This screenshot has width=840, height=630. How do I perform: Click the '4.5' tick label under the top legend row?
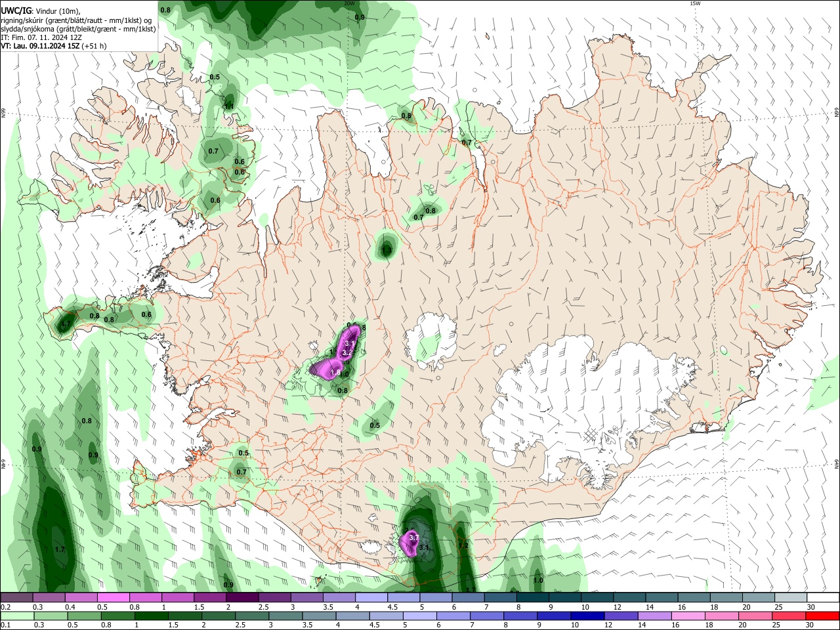click(x=392, y=608)
